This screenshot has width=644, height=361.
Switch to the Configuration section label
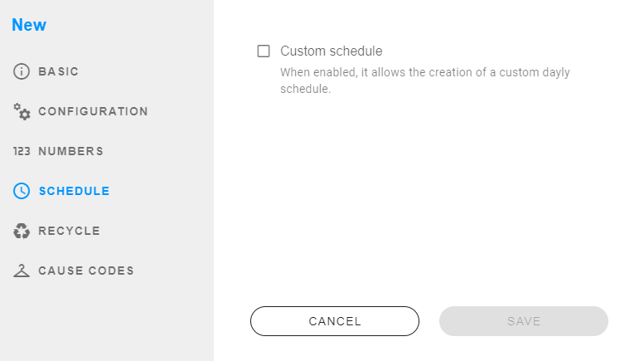93,111
